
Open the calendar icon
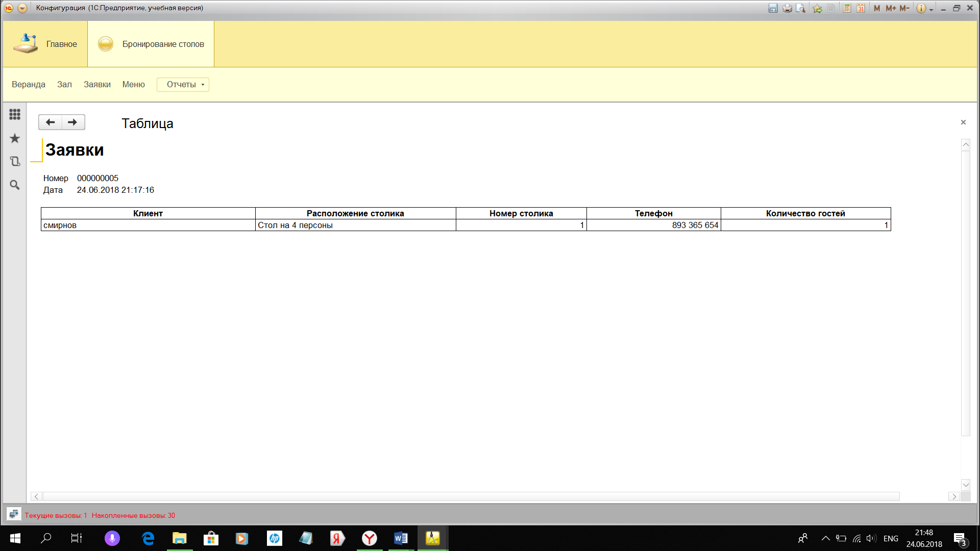pyautogui.click(x=861, y=8)
